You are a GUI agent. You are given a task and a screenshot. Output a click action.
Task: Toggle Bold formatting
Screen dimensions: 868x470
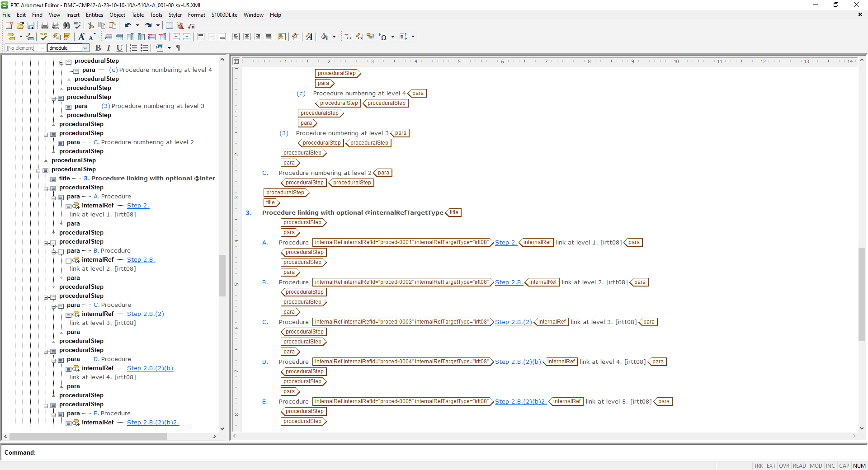click(98, 48)
